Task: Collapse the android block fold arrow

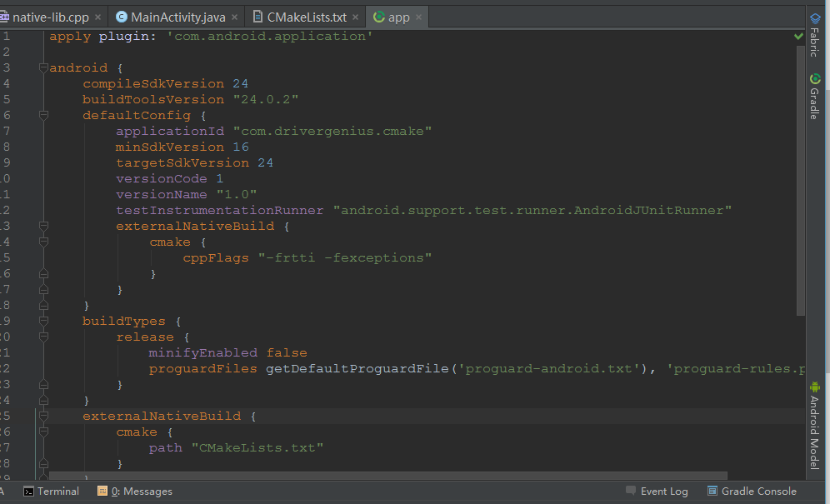Action: click(x=43, y=67)
